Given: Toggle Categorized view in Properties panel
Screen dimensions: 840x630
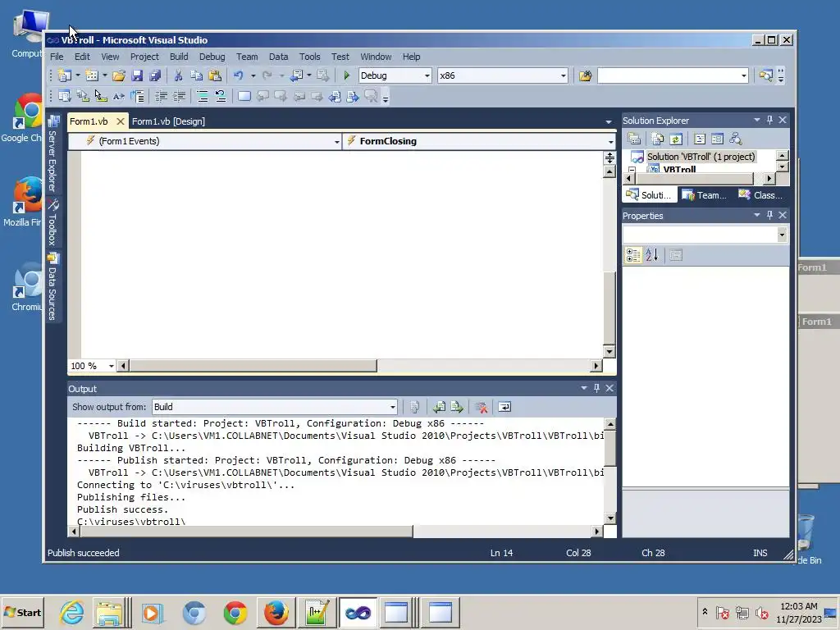Looking at the screenshot, I should 633,255.
